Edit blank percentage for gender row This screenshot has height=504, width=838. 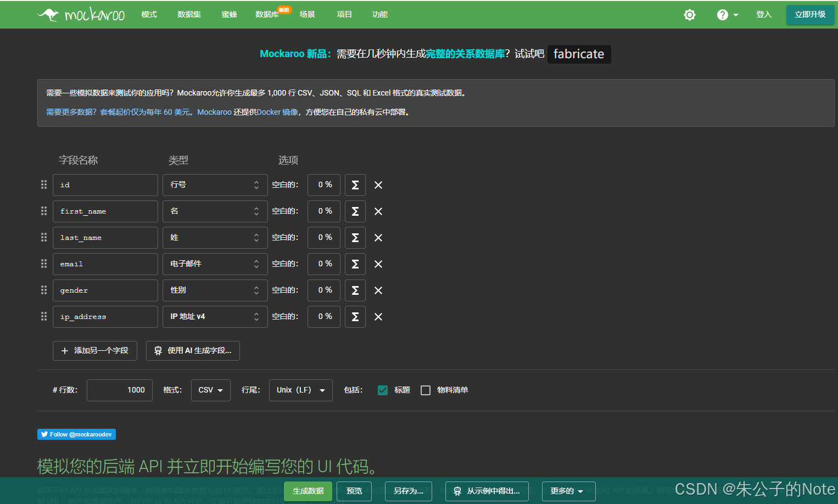pos(324,290)
